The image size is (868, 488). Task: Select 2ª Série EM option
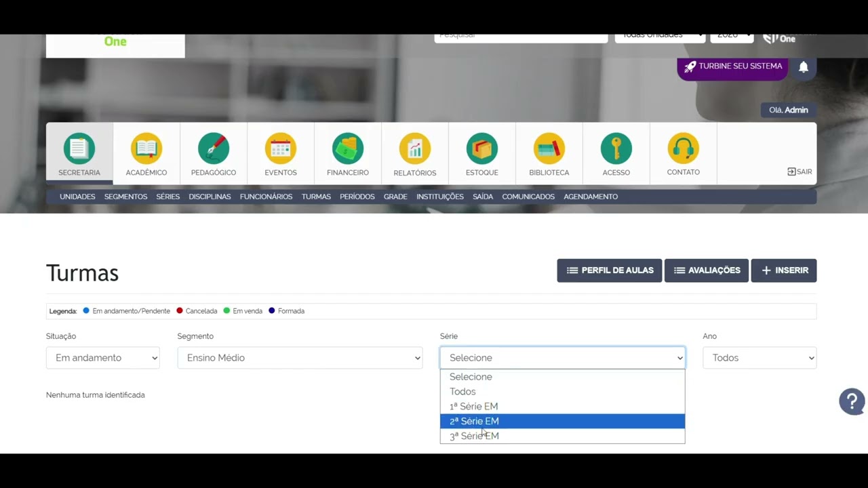pyautogui.click(x=562, y=421)
